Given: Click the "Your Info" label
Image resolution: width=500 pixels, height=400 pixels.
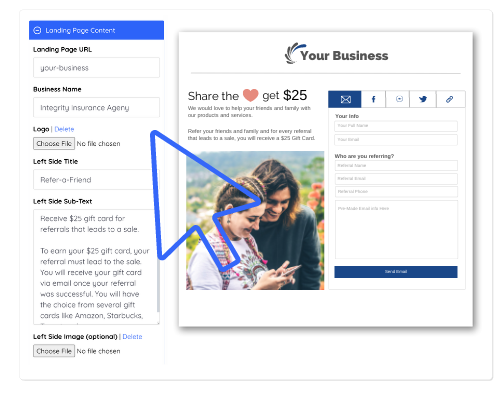Looking at the screenshot, I should coord(347,116).
